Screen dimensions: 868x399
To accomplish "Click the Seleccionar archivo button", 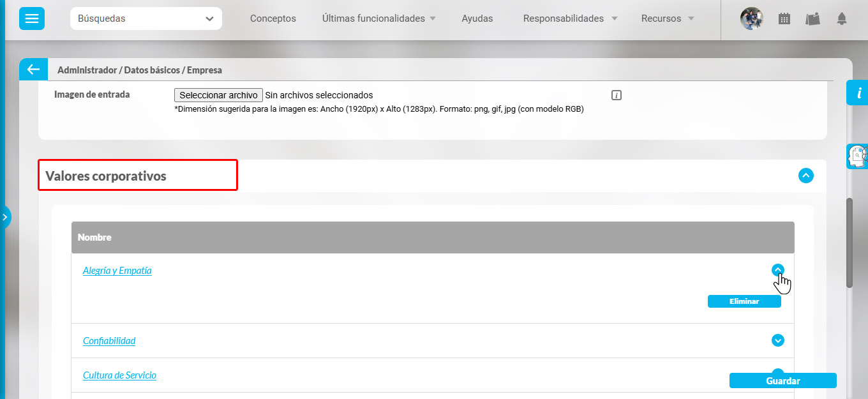I will coord(218,95).
